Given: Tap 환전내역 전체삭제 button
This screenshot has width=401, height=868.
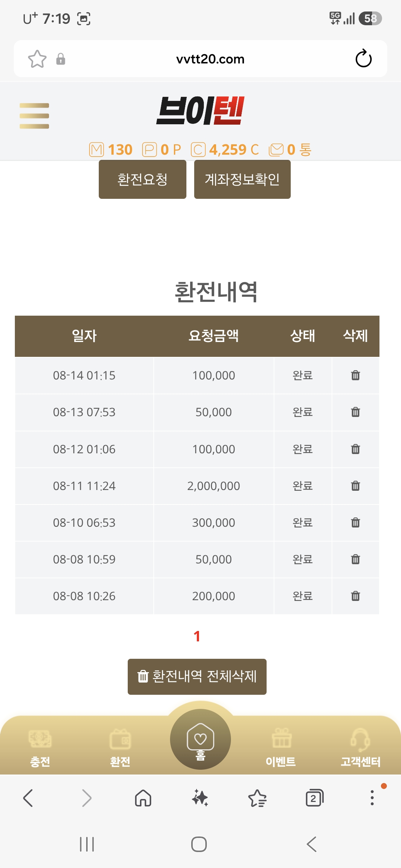Looking at the screenshot, I should (x=197, y=677).
